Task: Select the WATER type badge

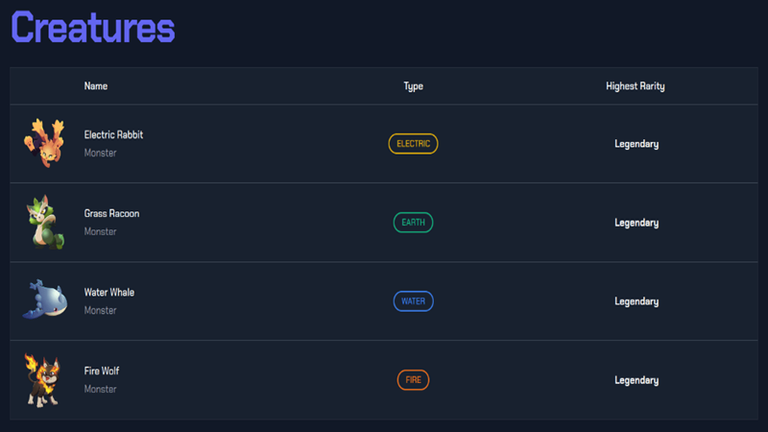Action: (x=413, y=301)
